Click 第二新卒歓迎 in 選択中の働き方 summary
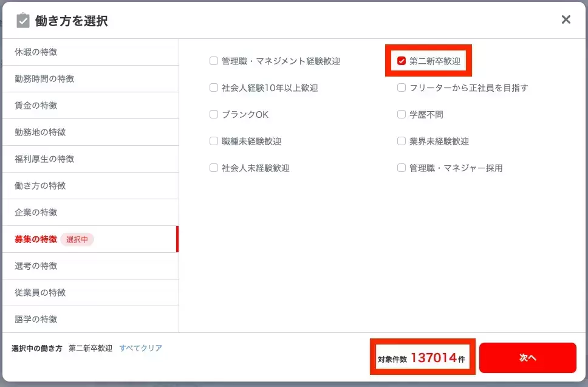This screenshot has width=588, height=387. click(91, 348)
